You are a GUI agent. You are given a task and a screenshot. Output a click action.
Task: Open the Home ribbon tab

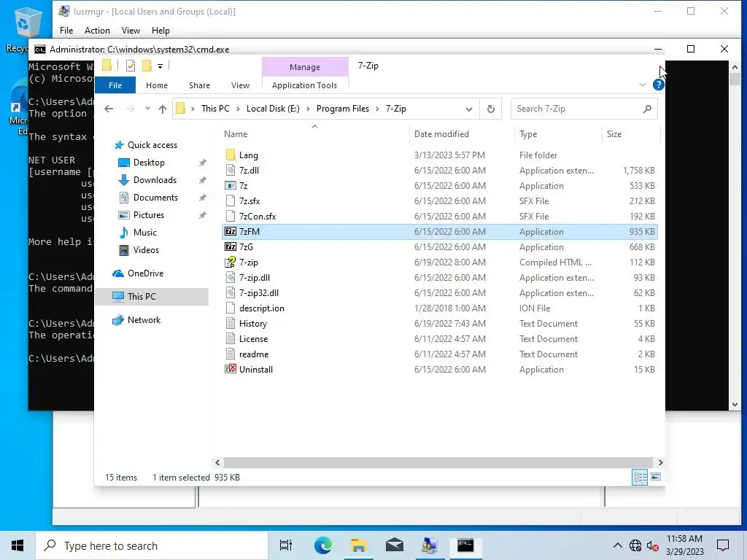(157, 85)
